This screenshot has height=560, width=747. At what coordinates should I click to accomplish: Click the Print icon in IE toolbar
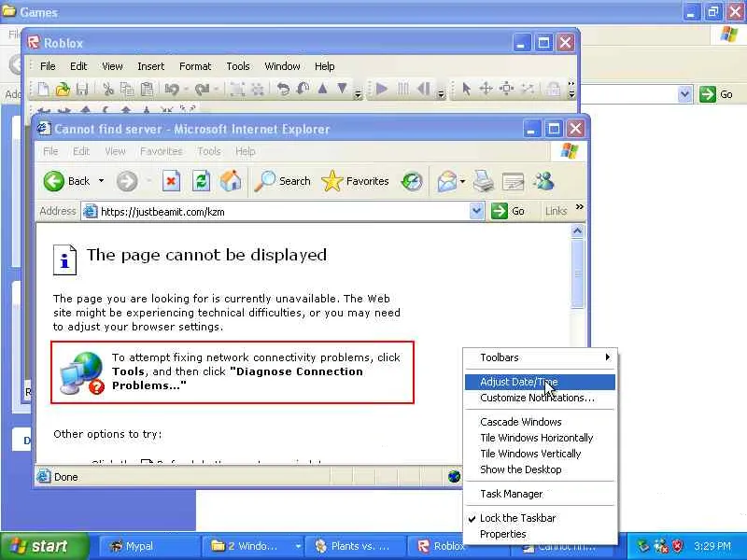tap(484, 181)
